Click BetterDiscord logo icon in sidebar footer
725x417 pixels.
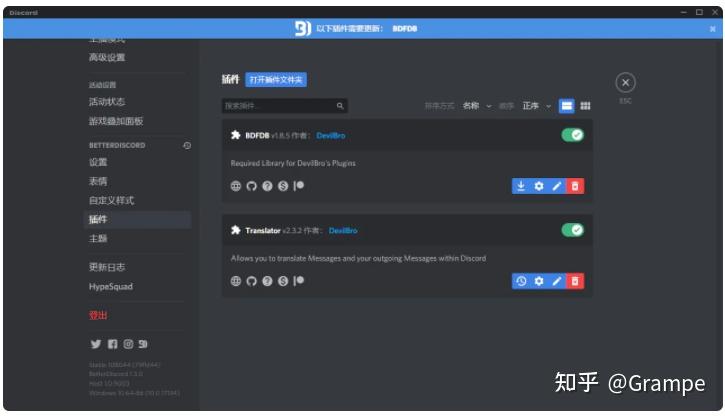(143, 344)
